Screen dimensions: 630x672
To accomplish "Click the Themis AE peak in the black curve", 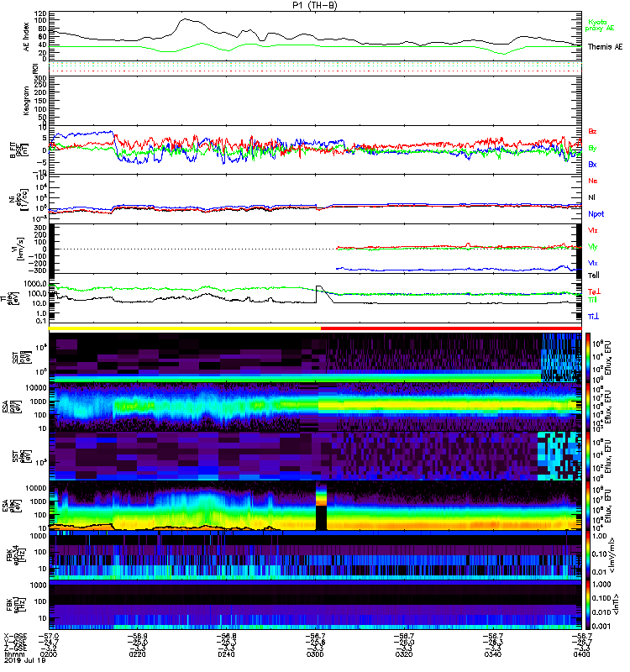I will [185, 19].
